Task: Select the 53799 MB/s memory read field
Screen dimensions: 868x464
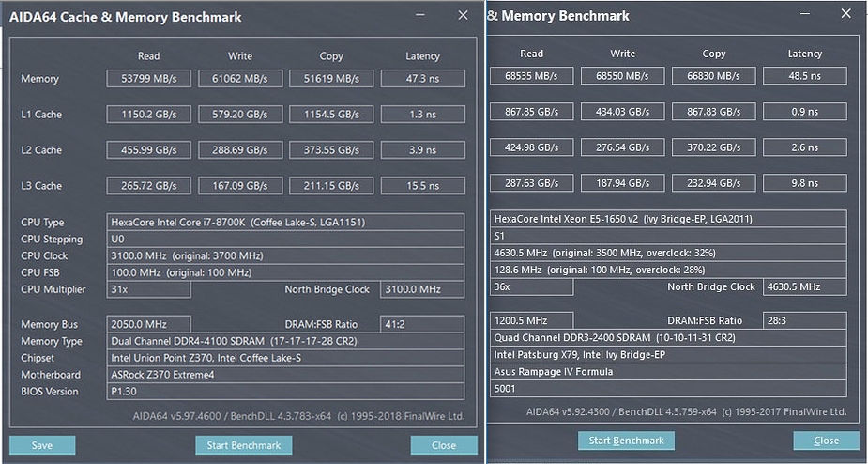Action: pyautogui.click(x=149, y=79)
